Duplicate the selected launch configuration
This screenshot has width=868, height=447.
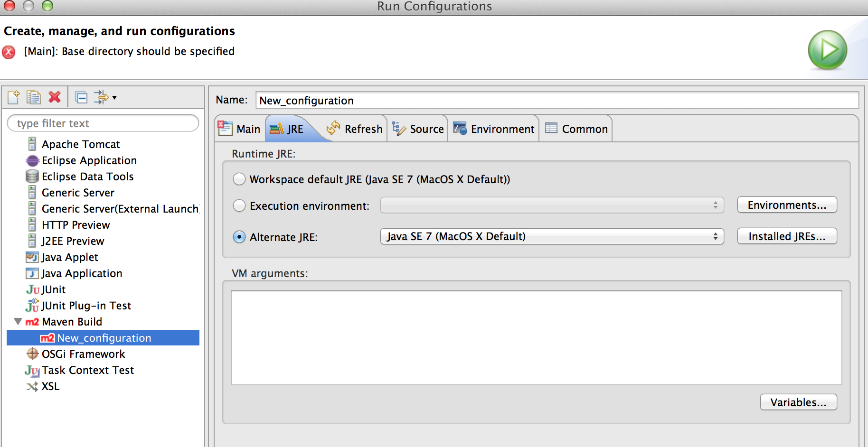(33, 97)
